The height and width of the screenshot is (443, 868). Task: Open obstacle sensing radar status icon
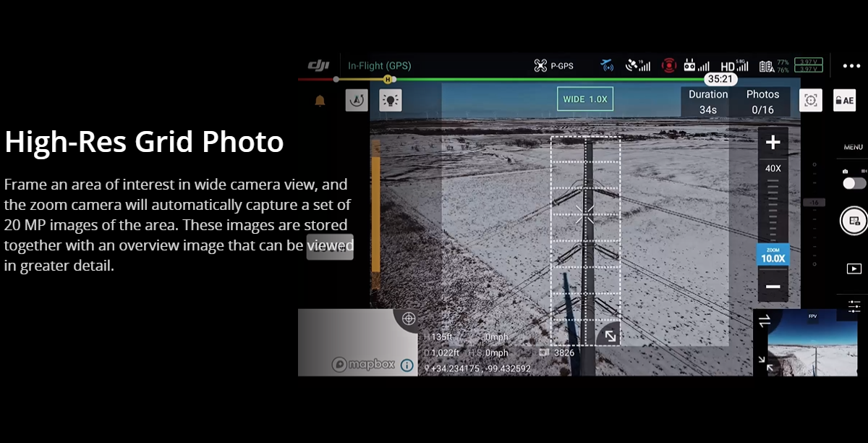tap(607, 66)
